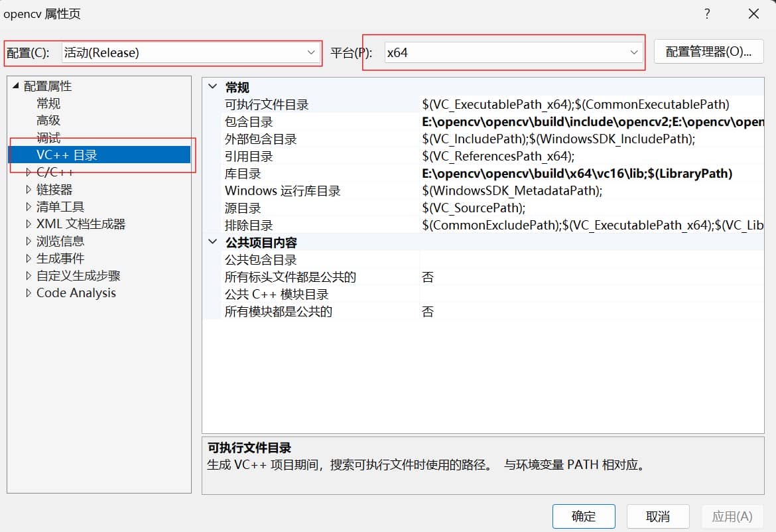Select 高级 in the left tree

point(48,121)
